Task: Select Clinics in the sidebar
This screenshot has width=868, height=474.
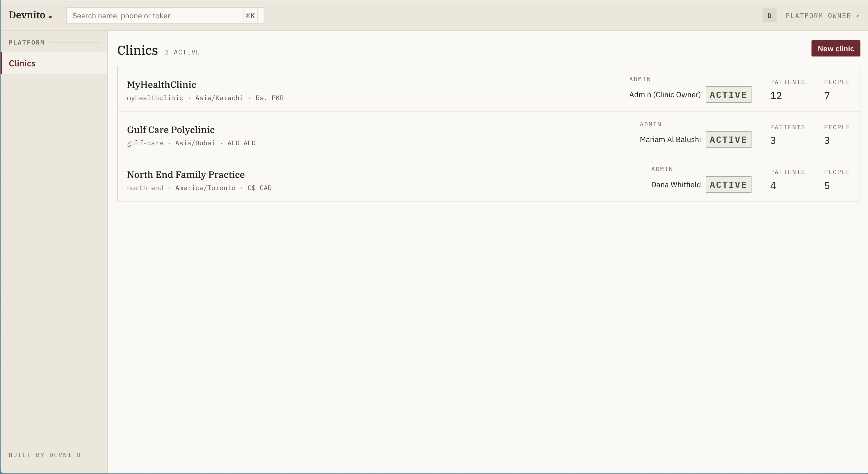Action: point(54,63)
